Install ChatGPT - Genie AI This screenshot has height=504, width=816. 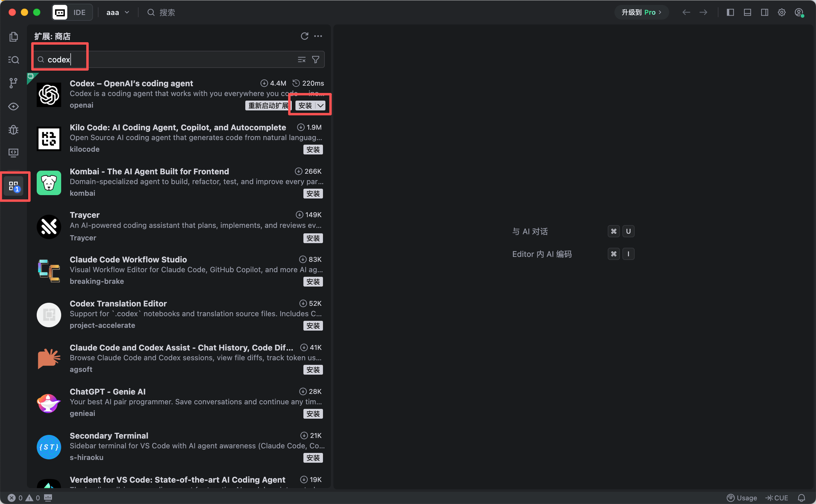click(313, 414)
